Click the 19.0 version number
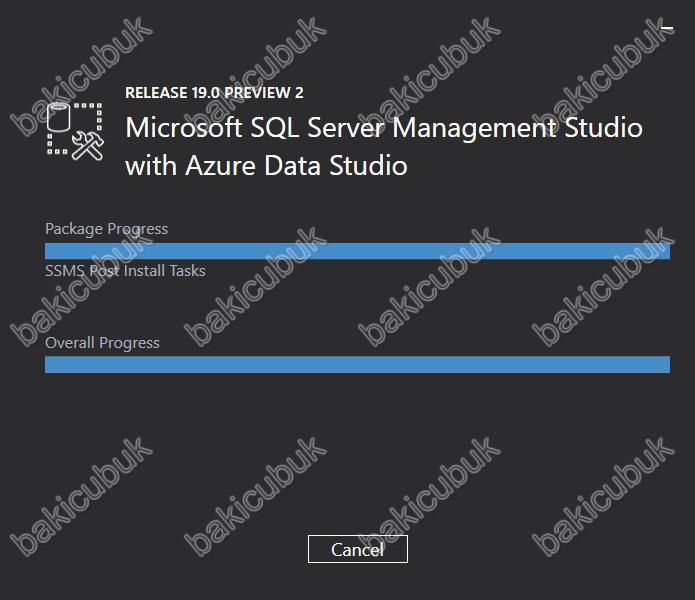 (x=205, y=93)
